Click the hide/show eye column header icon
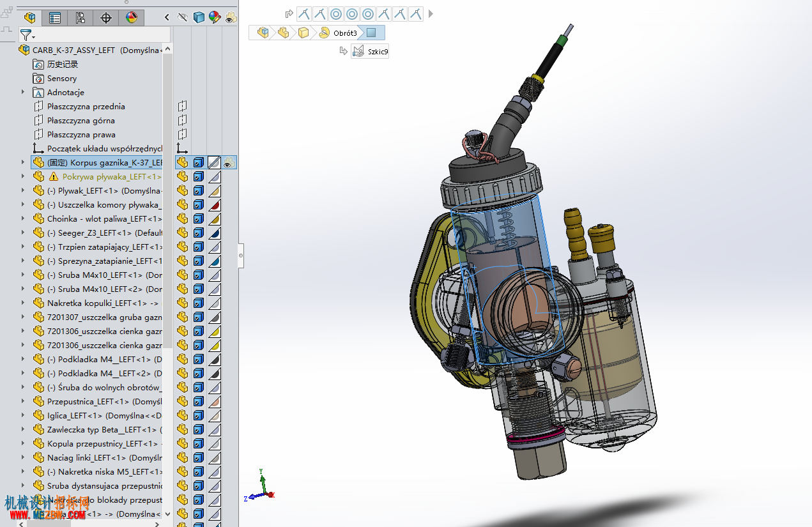This screenshot has height=527, width=812. point(183,18)
